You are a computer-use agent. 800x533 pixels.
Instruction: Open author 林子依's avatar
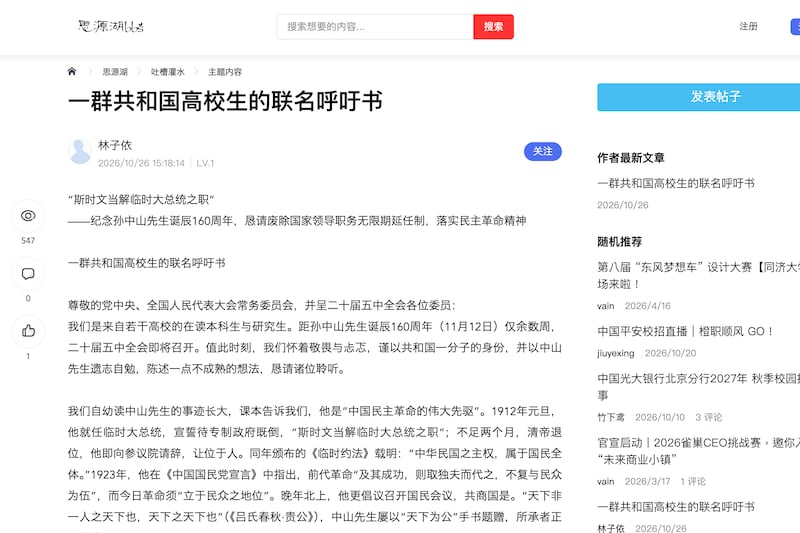pos(80,151)
